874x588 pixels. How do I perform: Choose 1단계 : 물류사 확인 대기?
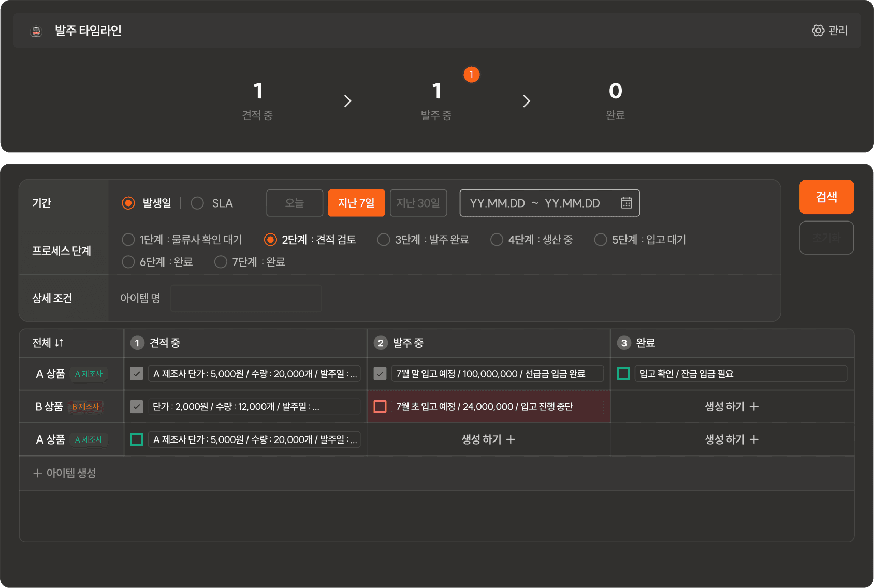(128, 240)
